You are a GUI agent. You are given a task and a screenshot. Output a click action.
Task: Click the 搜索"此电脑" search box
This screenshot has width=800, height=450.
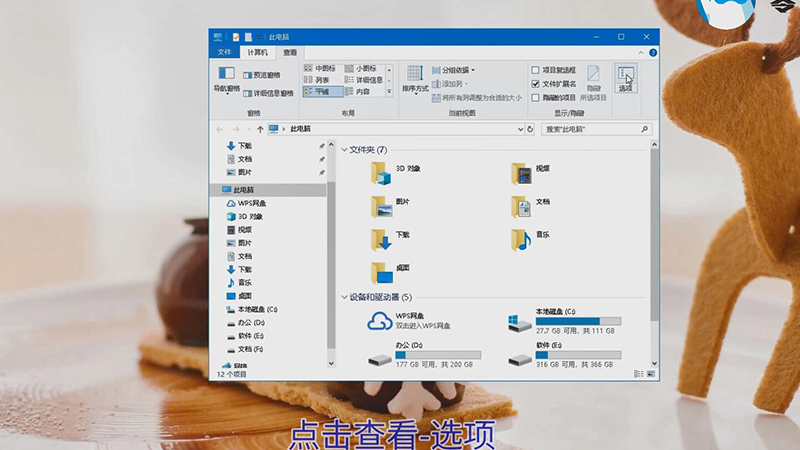pyautogui.click(x=597, y=129)
